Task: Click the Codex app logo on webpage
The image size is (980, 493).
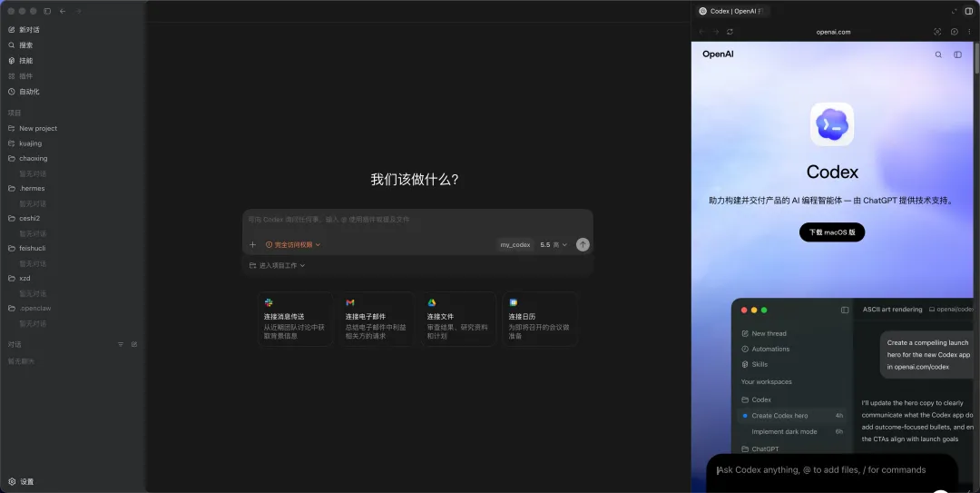Action: 832,124
